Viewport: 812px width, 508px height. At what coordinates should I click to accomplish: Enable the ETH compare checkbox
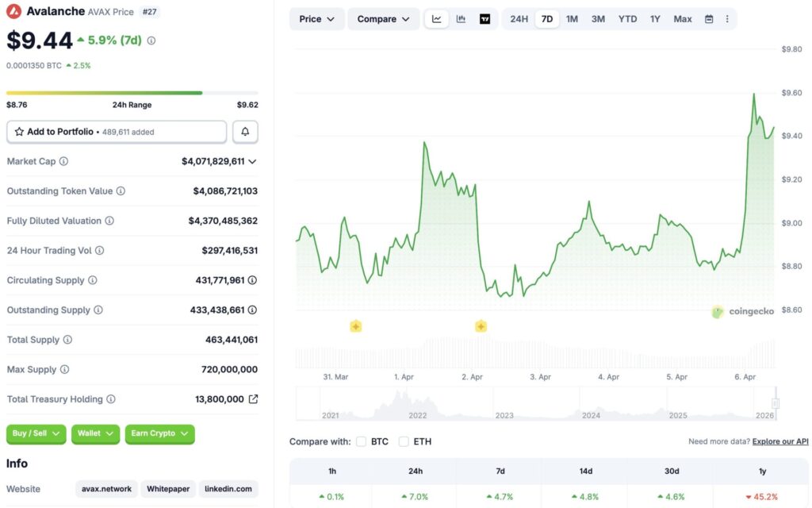404,441
